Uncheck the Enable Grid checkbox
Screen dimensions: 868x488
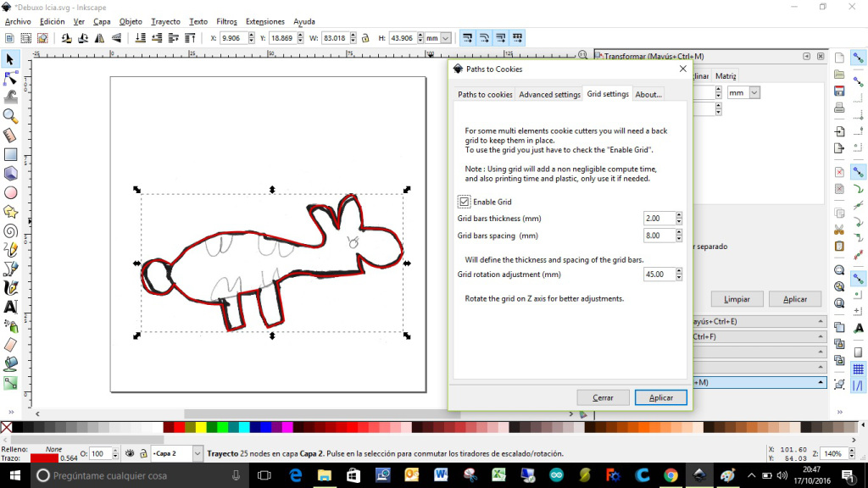point(464,202)
